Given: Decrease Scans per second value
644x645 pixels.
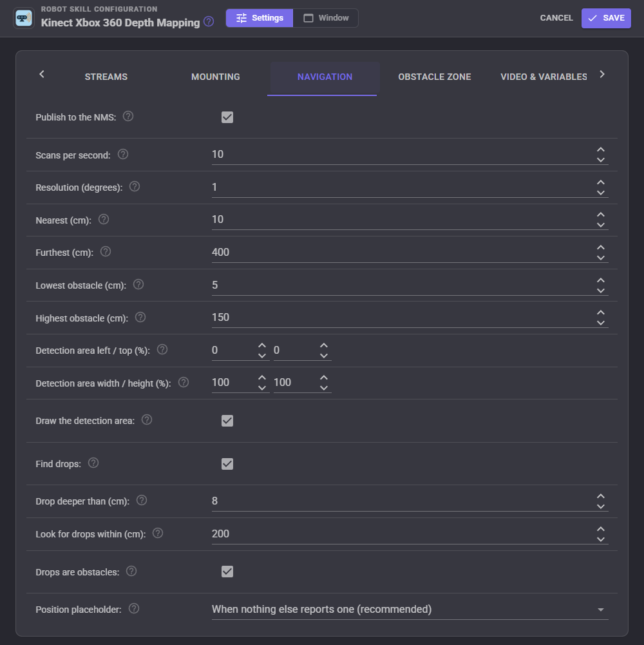Looking at the screenshot, I should pos(601,160).
